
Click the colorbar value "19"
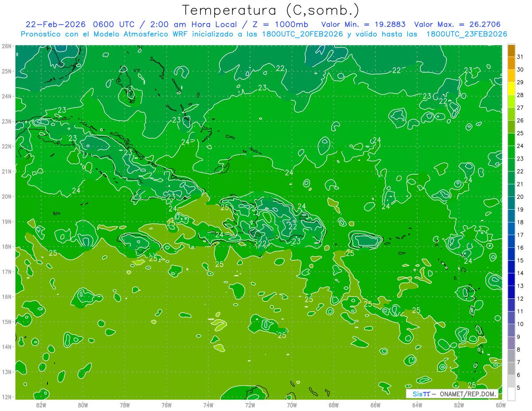pos(520,210)
